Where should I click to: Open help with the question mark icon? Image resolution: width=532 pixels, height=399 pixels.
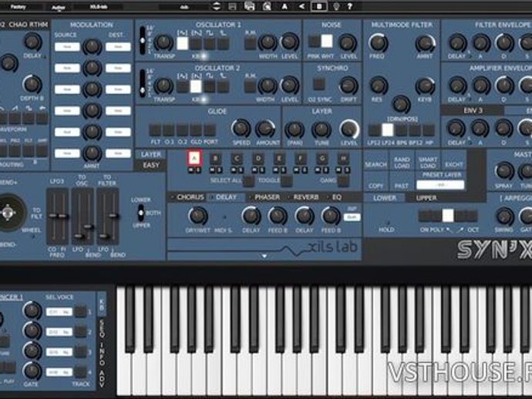point(350,6)
